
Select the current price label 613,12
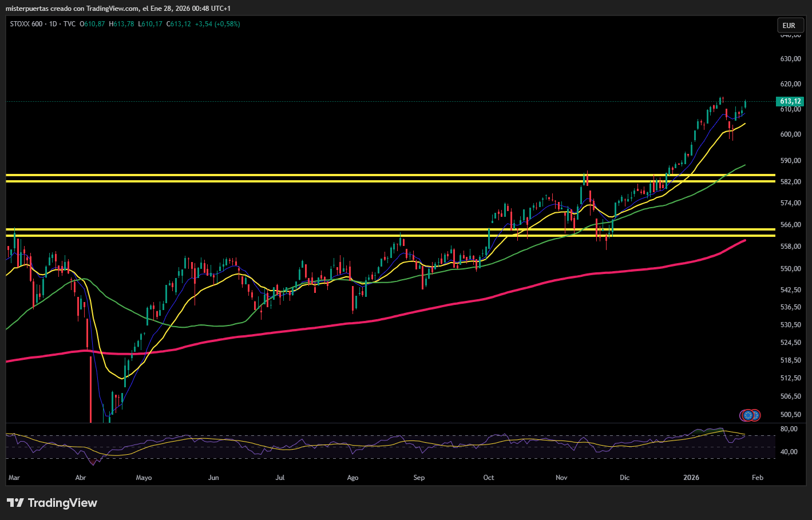[x=790, y=101]
